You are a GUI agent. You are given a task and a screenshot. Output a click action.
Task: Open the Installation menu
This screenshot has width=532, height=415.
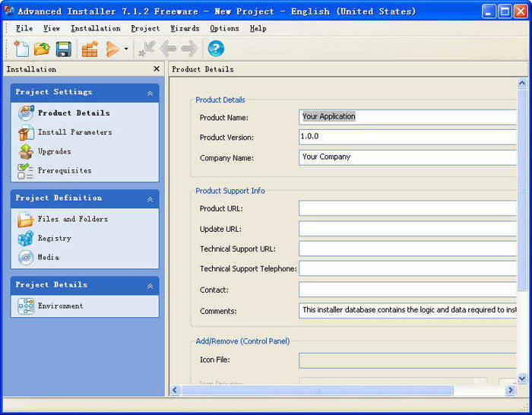(x=95, y=28)
